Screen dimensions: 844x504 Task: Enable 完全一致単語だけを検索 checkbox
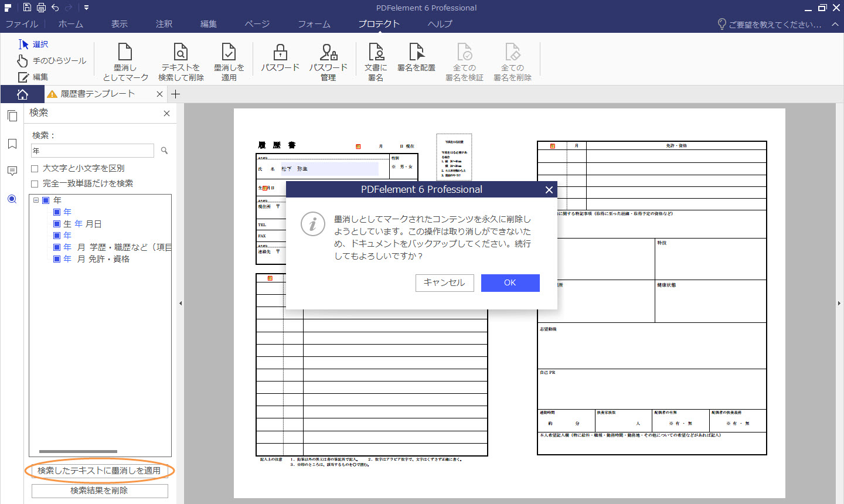35,183
